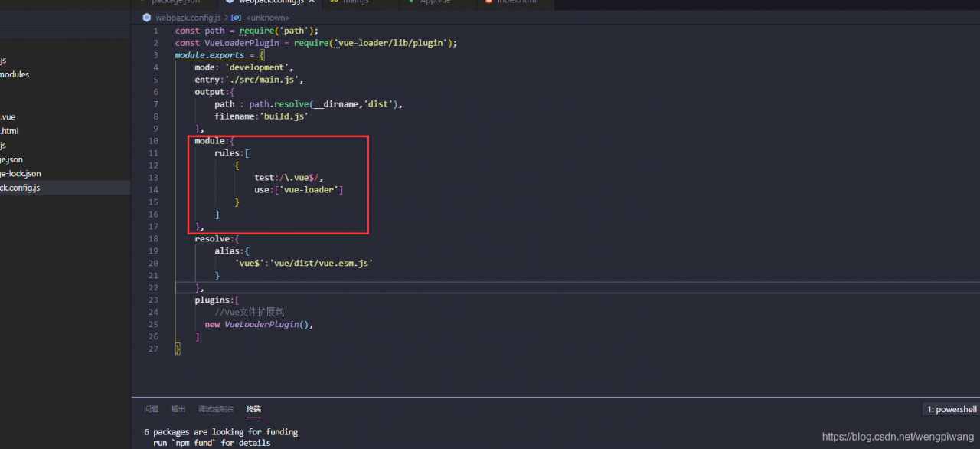
Task: Click the 'development' string value
Action: pos(256,67)
